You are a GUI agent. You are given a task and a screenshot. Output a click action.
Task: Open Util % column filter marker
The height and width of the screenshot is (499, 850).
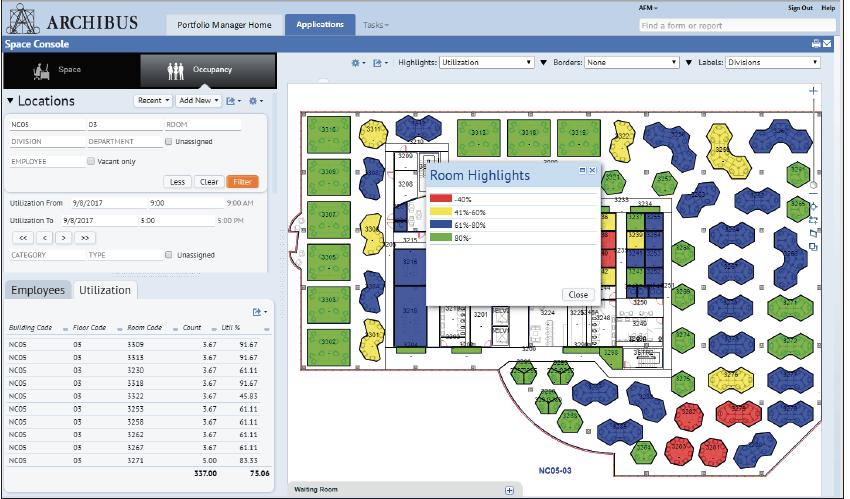266,329
